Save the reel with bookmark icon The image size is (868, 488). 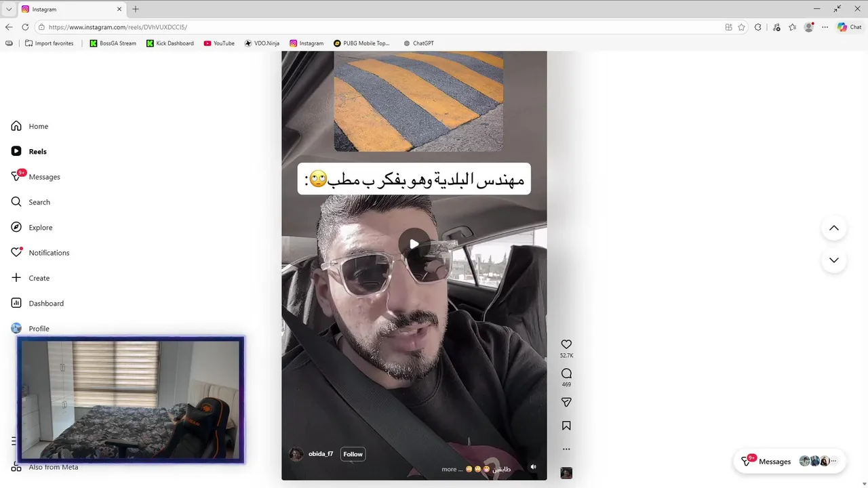click(x=566, y=426)
